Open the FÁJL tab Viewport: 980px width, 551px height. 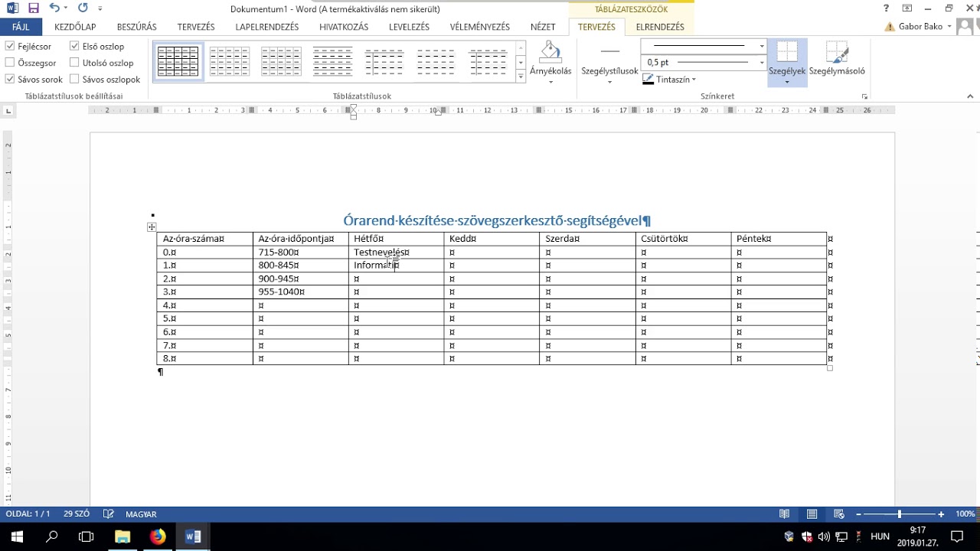click(x=21, y=27)
